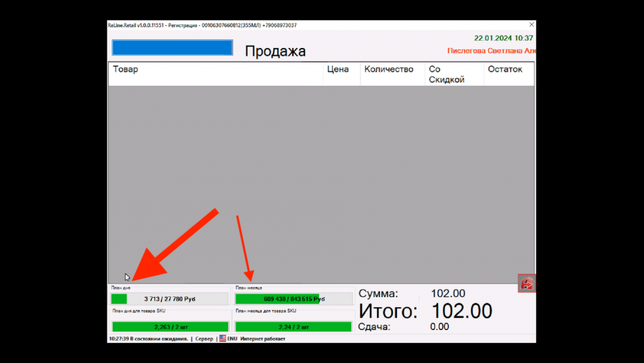Click the План дня для товара SKU bar

pyautogui.click(x=170, y=326)
